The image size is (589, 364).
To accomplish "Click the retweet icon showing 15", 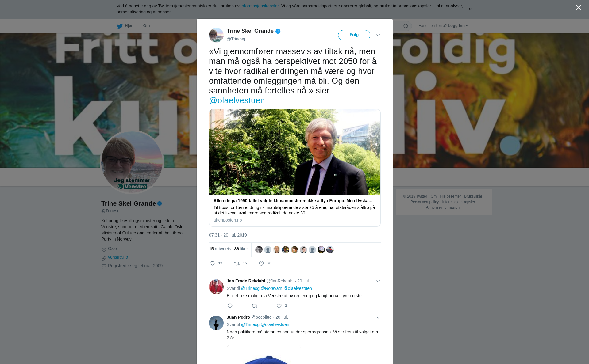I will point(237,264).
